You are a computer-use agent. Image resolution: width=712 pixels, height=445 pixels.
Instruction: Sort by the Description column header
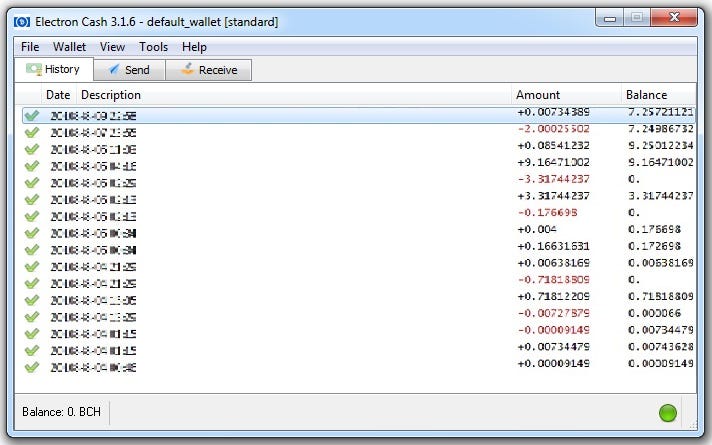294,95
